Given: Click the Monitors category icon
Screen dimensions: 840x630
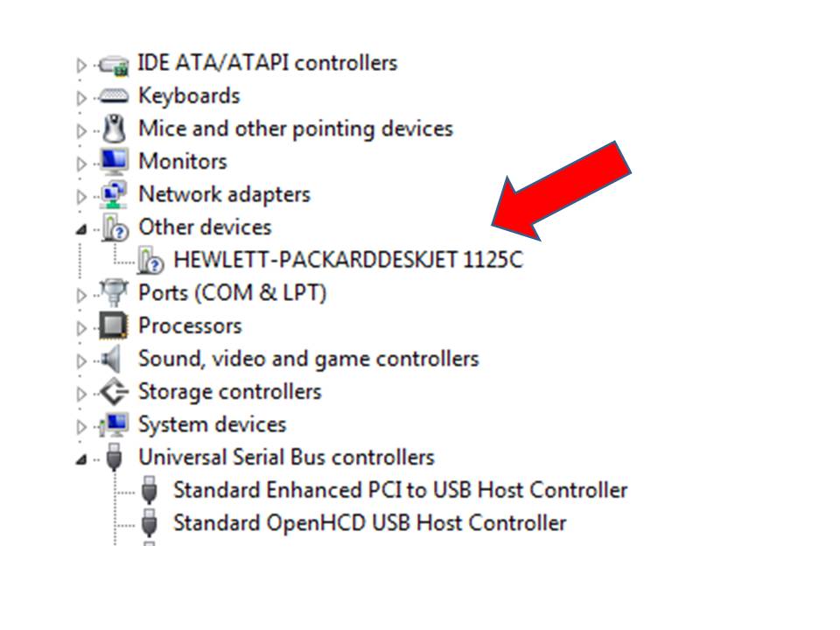Looking at the screenshot, I should 114,162.
